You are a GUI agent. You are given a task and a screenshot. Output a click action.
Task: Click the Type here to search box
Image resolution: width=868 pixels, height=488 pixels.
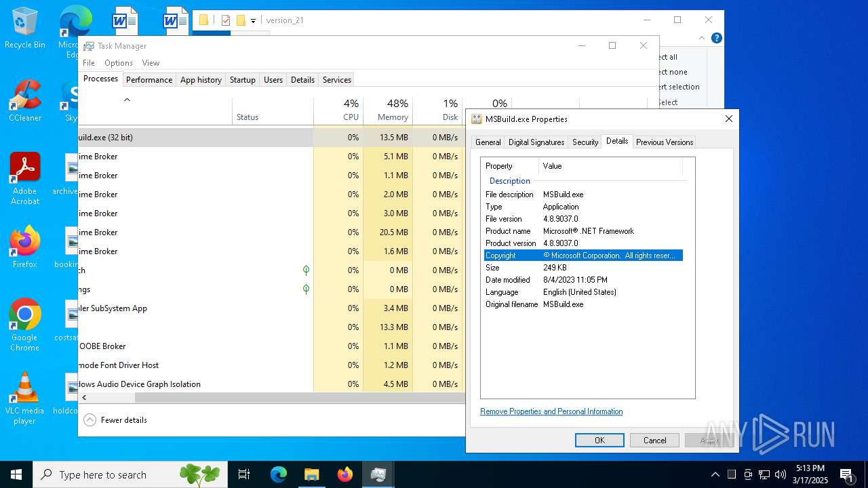[x=130, y=474]
